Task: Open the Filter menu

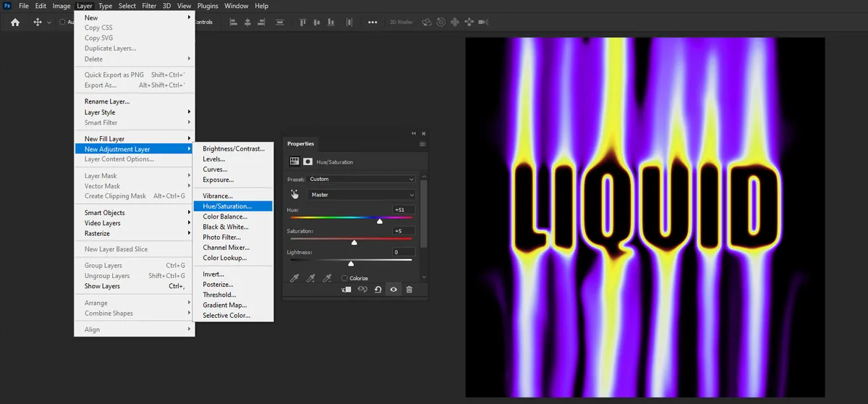Action: [x=149, y=6]
